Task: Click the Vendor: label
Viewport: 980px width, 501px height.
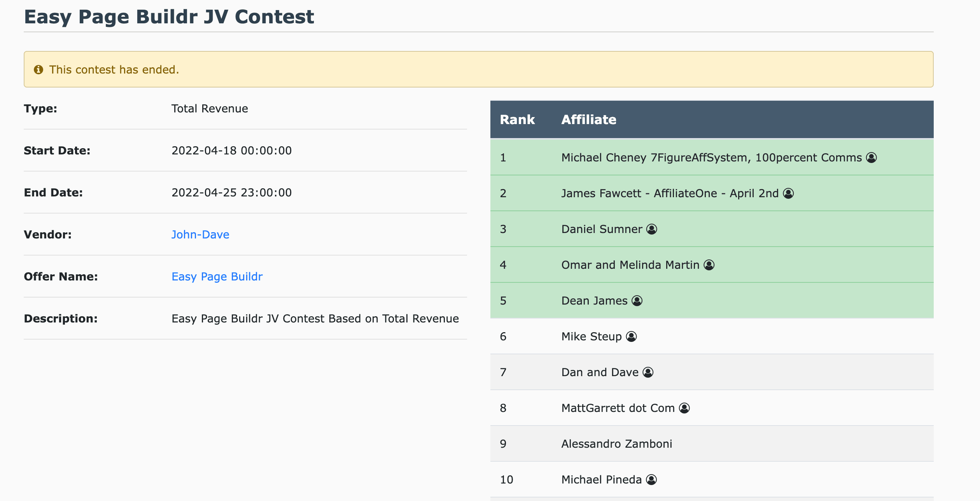Action: click(48, 235)
